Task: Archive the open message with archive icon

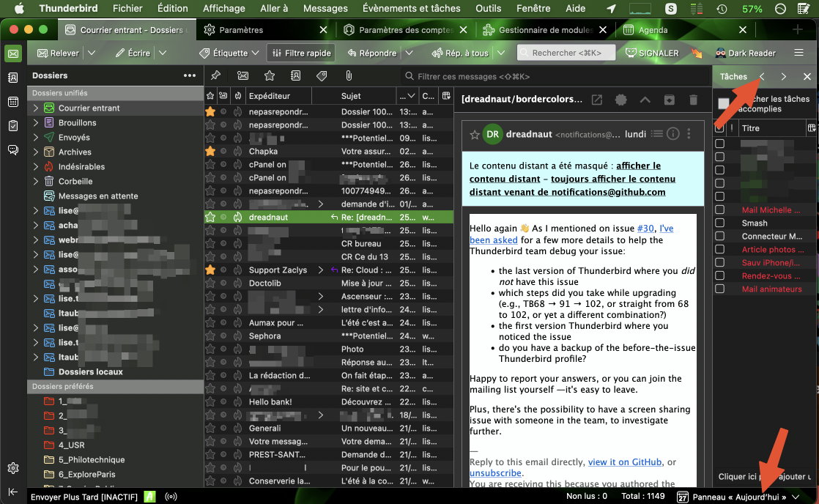Action: [x=669, y=100]
